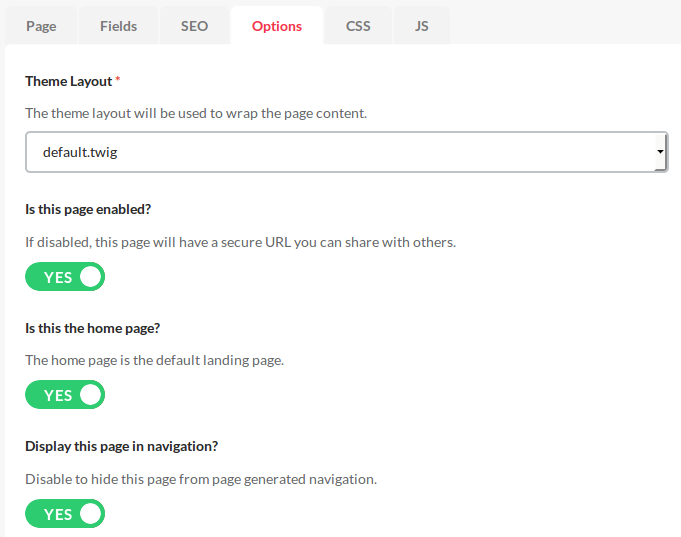Click the secure URL description text
The width and height of the screenshot is (681, 537).
coord(241,242)
